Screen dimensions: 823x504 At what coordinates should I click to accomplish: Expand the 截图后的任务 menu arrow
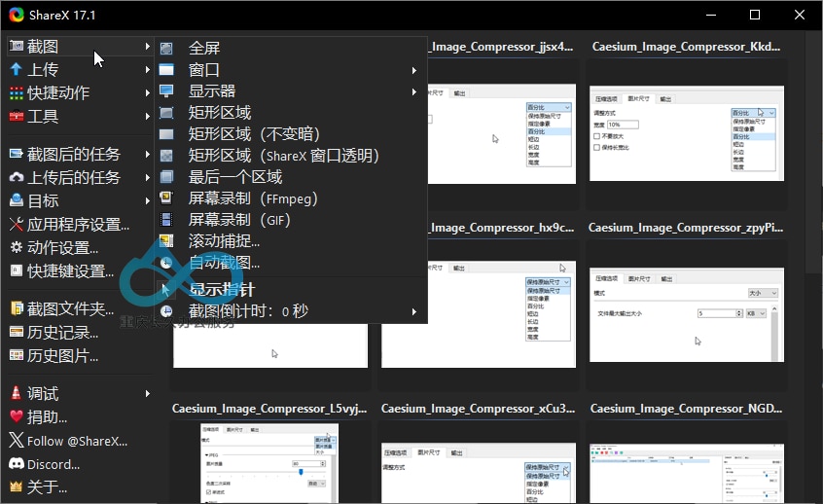(x=148, y=154)
